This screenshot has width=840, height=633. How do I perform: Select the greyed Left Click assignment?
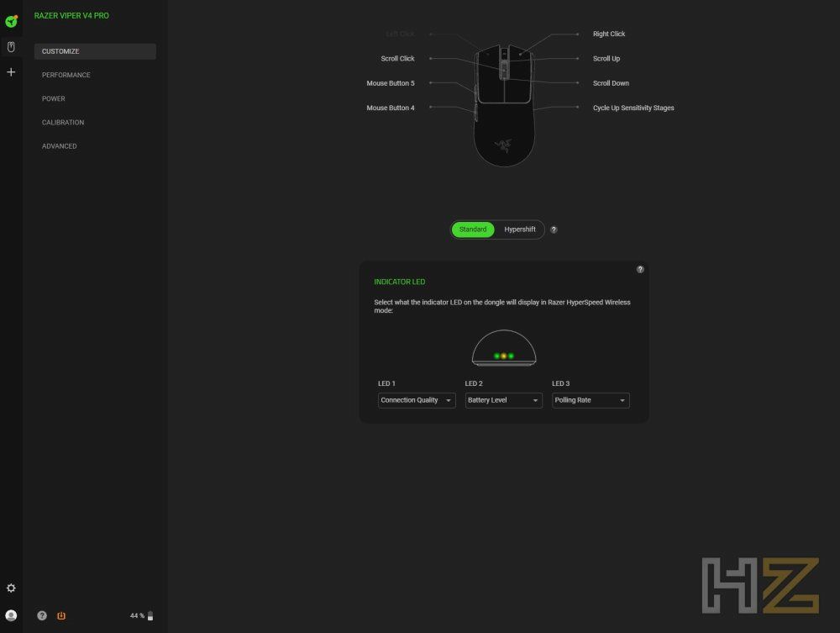pos(400,34)
